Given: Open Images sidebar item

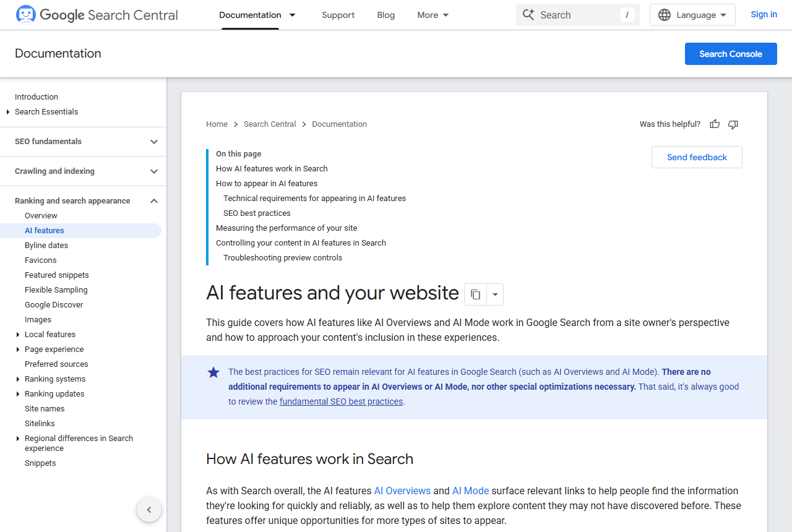Looking at the screenshot, I should 38,320.
